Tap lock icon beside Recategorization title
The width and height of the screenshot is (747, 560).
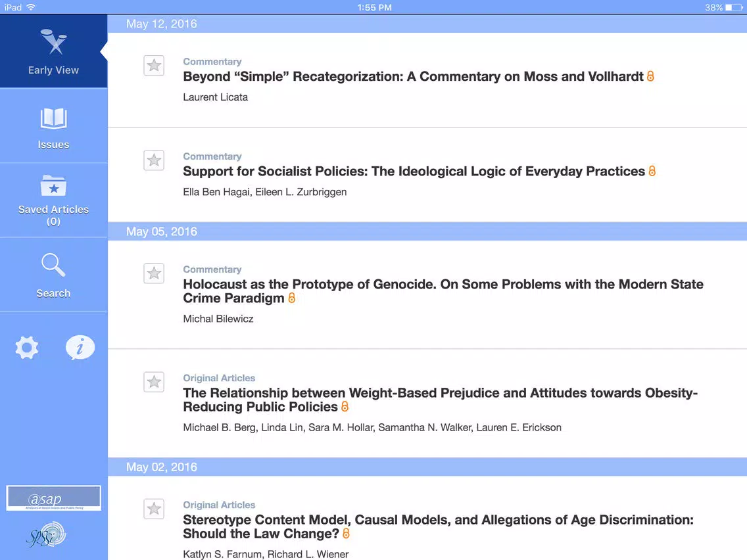coord(650,76)
